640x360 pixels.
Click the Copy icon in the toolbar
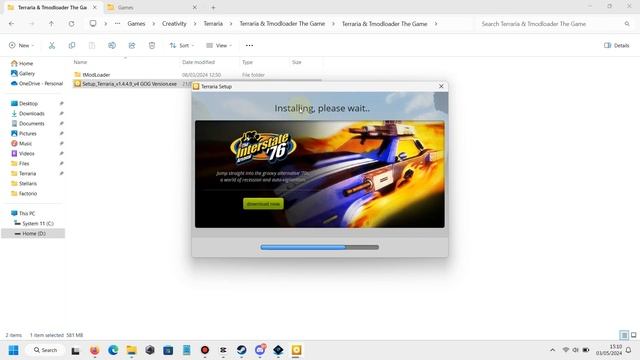(x=72, y=45)
